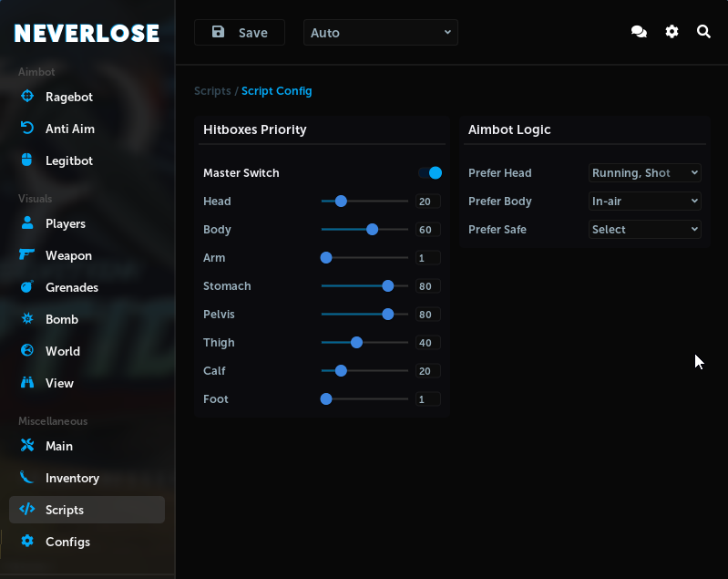
Task: Expand the Prefer Safe Select dropdown
Action: (x=644, y=230)
